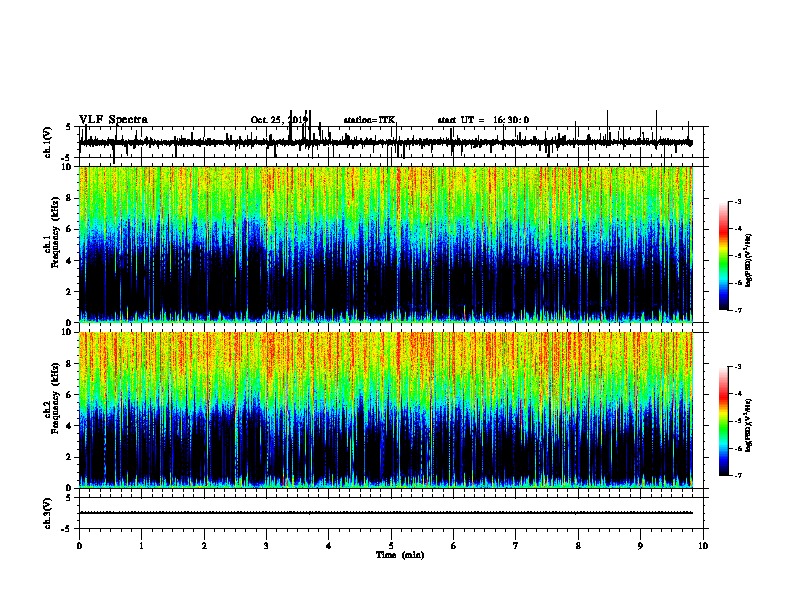Click the ch.1 voltage waveform trace
Viewport: 792px width, 612px height.
pos(386,142)
